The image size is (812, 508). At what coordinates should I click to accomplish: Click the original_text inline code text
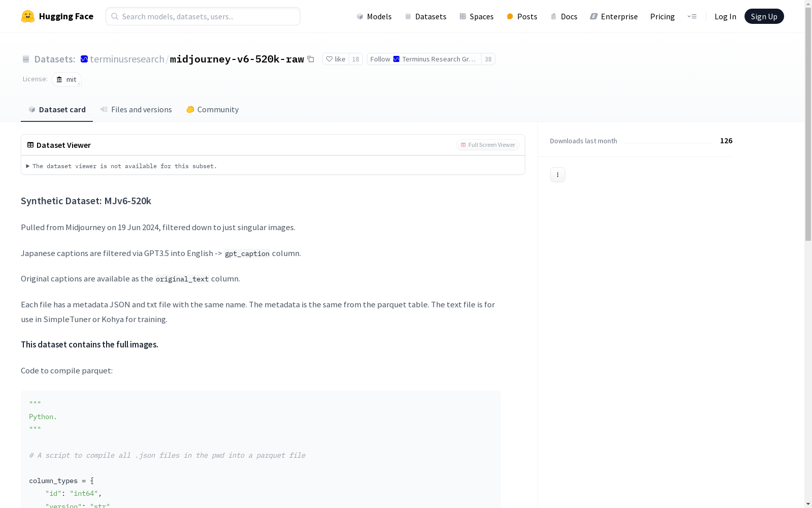point(182,279)
